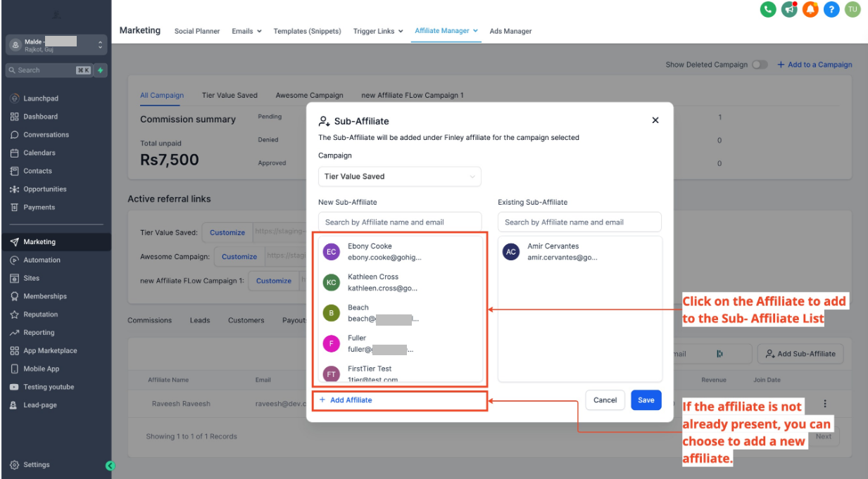Collapse sidebar with green arrow button
Viewport: 868px width, 479px height.
(x=109, y=465)
